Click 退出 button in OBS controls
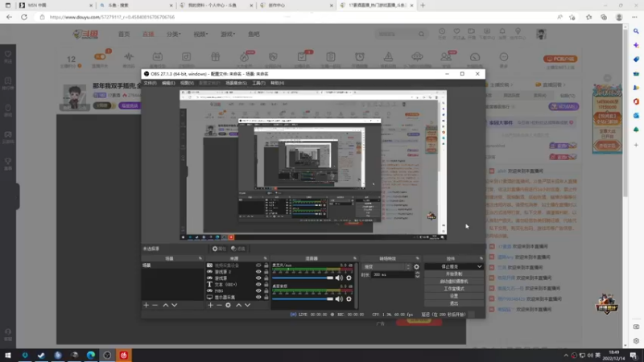 pos(454,303)
